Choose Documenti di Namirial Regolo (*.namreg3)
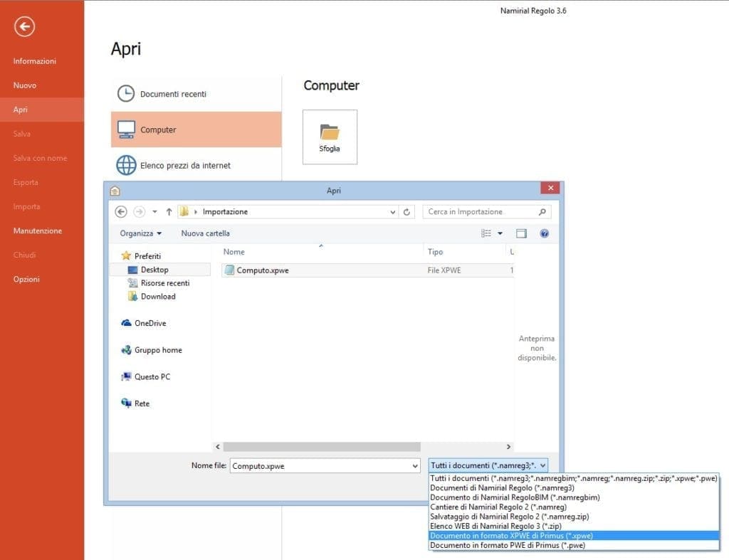Viewport: 729px width, 560px height. (x=574, y=488)
